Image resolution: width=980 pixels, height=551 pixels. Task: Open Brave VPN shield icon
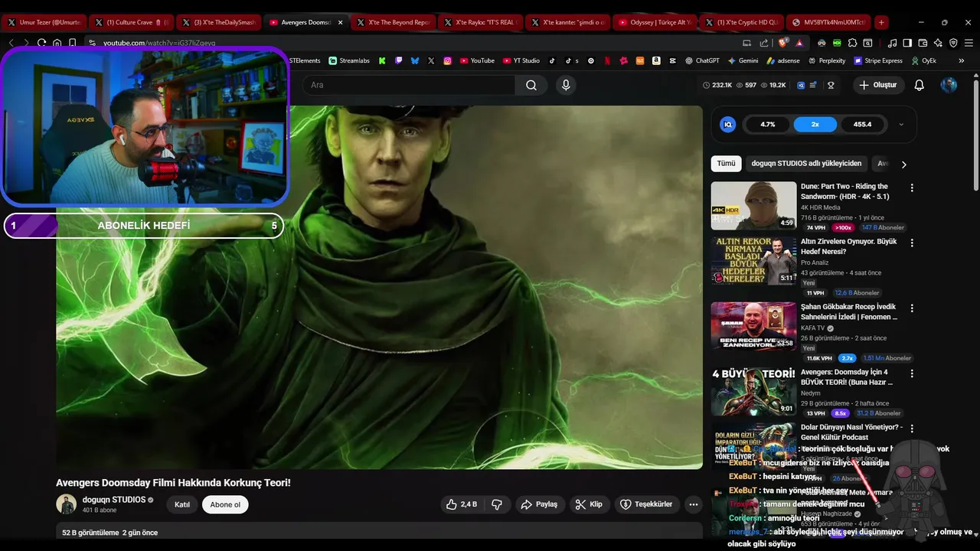click(953, 43)
